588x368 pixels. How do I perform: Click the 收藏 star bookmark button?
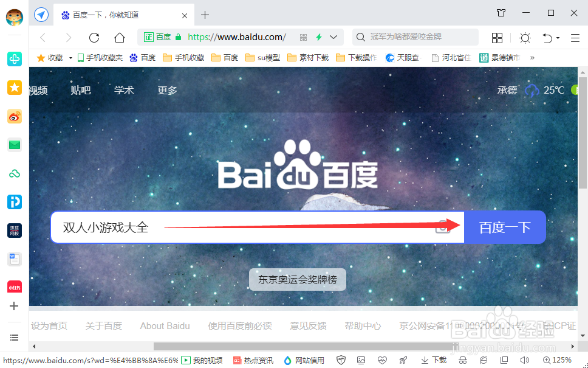coord(49,58)
